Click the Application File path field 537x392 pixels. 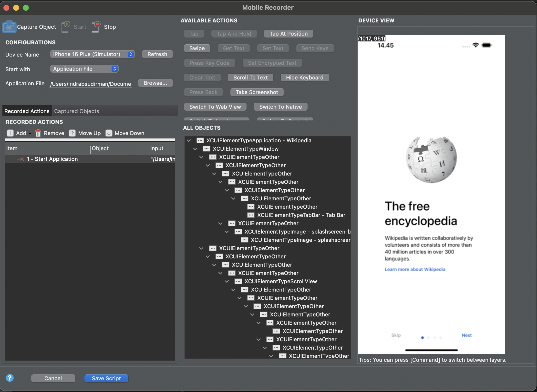pyautogui.click(x=91, y=84)
